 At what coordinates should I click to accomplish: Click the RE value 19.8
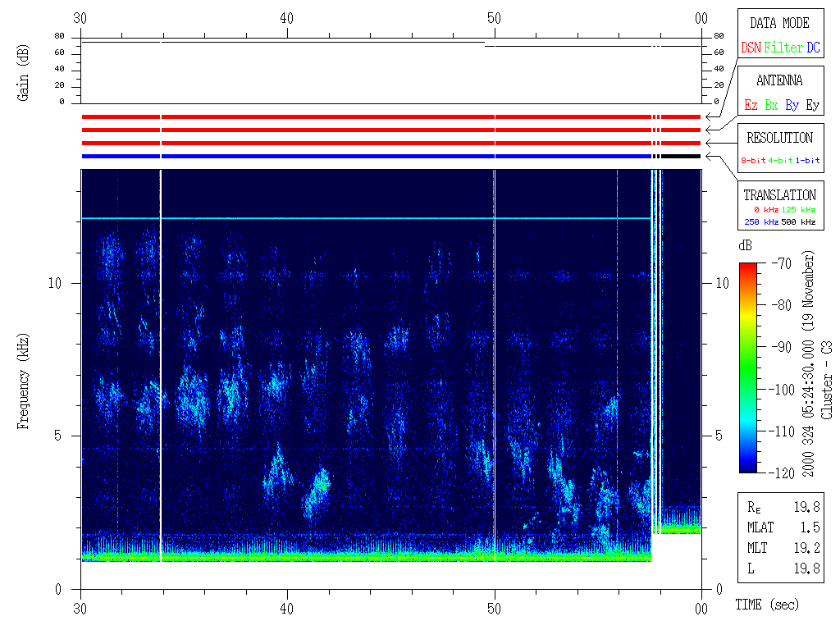(806, 507)
